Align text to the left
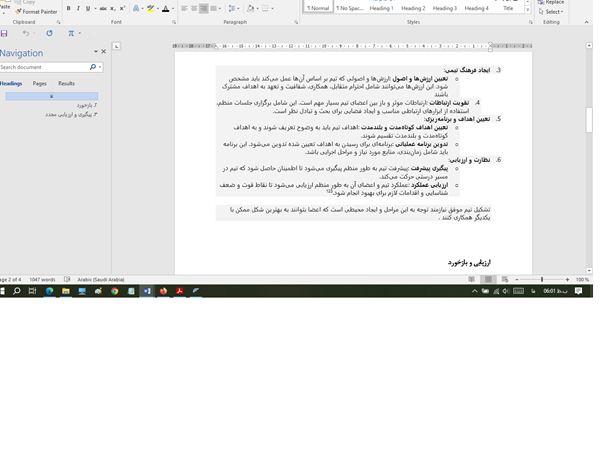 click(184, 8)
